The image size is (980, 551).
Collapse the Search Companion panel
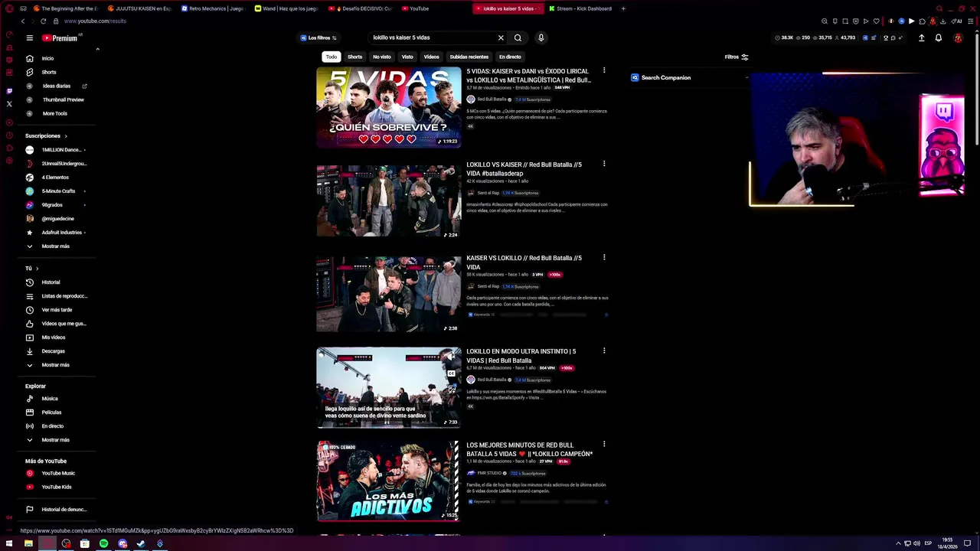click(x=746, y=77)
